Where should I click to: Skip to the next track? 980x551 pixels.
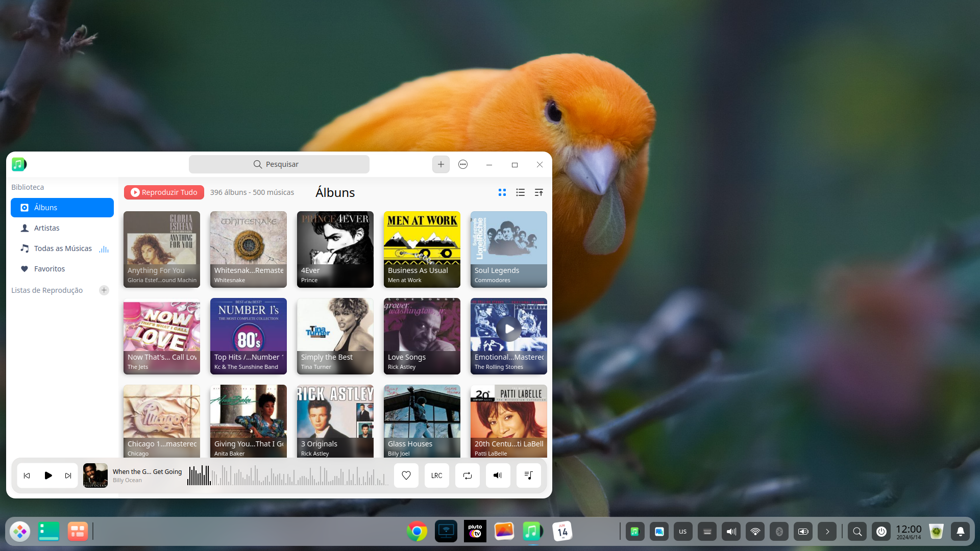click(x=68, y=475)
